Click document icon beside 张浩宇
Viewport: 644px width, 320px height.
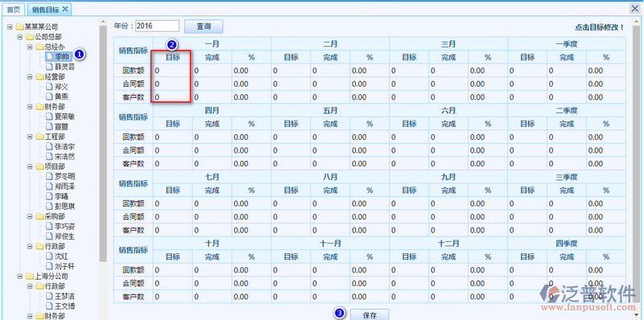[49, 146]
